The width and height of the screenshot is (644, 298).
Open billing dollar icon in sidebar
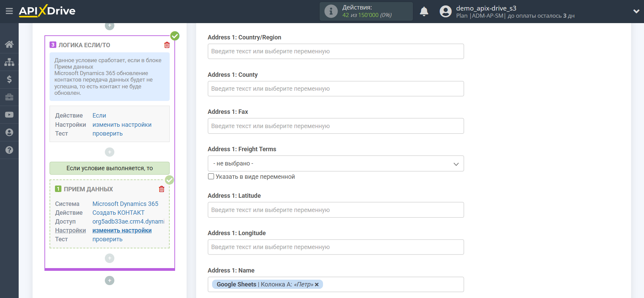9,80
